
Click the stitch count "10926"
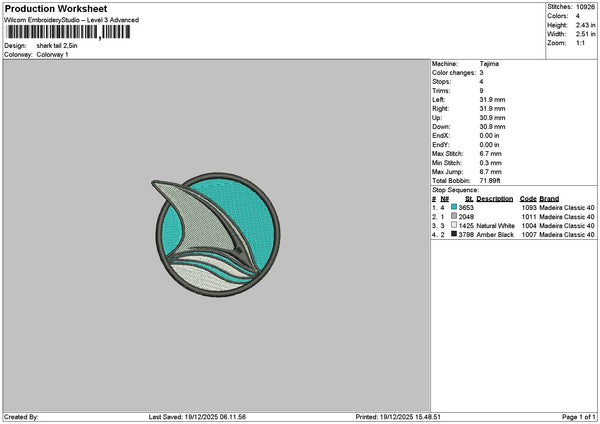click(585, 7)
